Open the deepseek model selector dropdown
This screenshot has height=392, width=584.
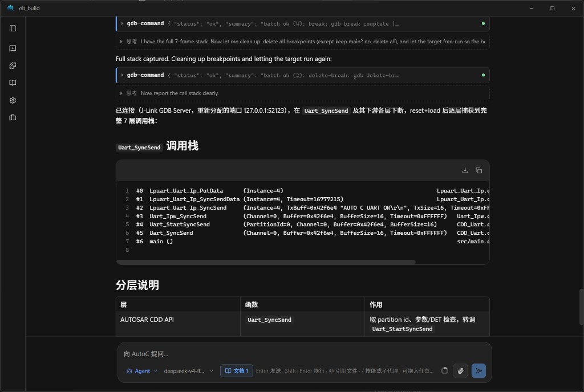click(x=189, y=371)
